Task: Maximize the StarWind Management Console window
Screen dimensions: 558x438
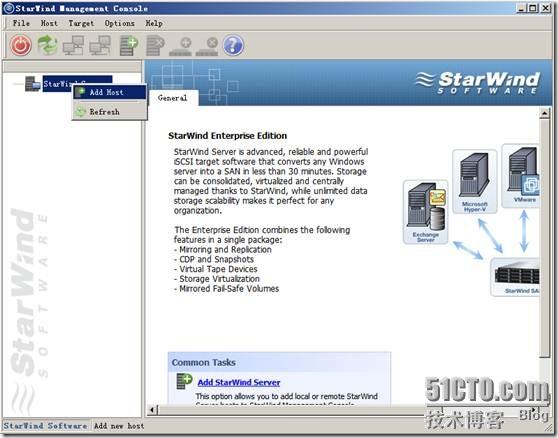Action: click(533, 8)
